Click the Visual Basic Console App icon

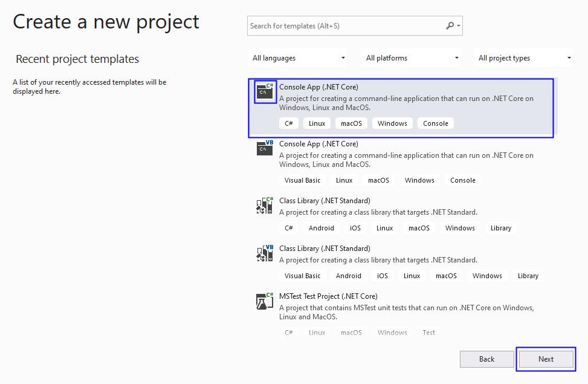(x=265, y=148)
